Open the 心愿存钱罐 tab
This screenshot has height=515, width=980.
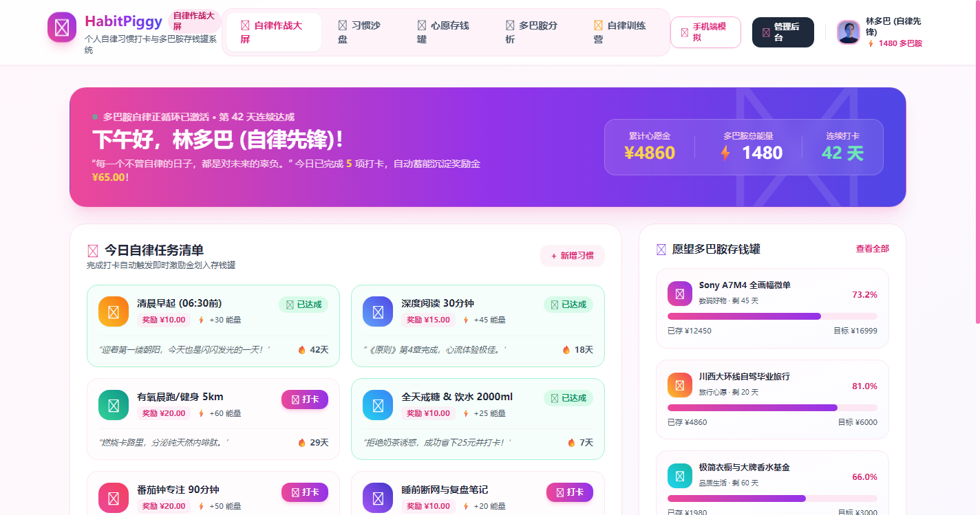click(446, 32)
